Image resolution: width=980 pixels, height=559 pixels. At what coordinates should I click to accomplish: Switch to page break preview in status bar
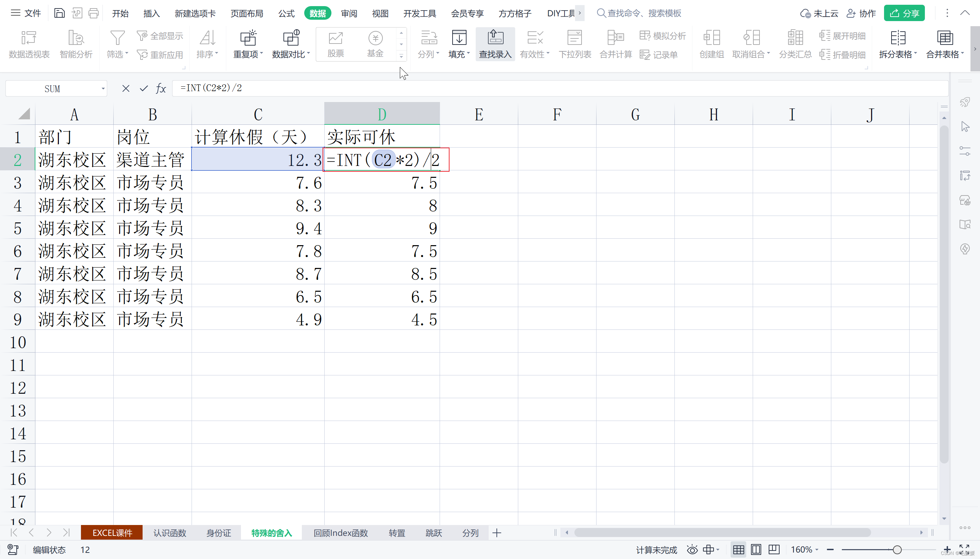(x=774, y=550)
